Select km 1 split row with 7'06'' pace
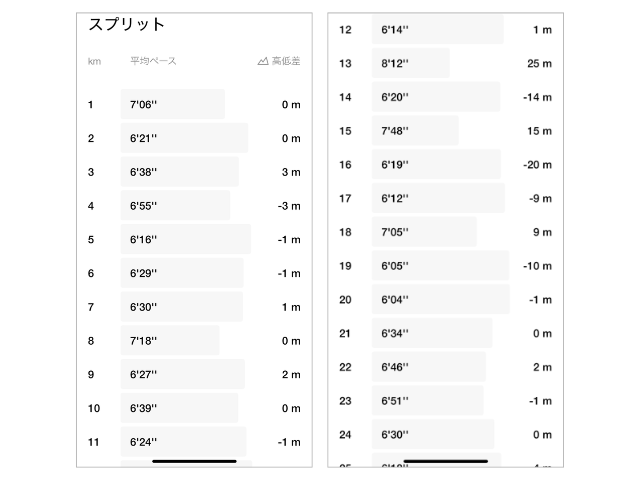 (194, 105)
